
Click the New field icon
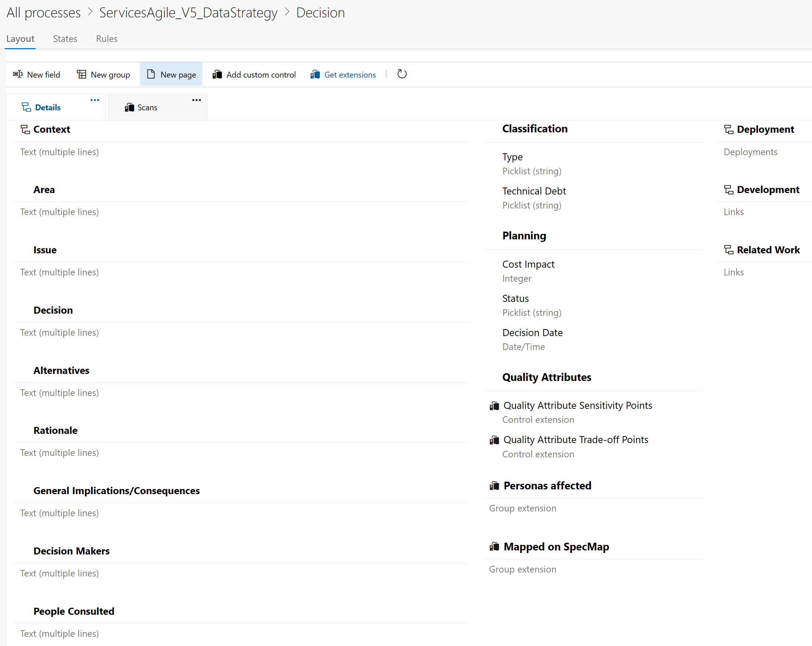[18, 74]
